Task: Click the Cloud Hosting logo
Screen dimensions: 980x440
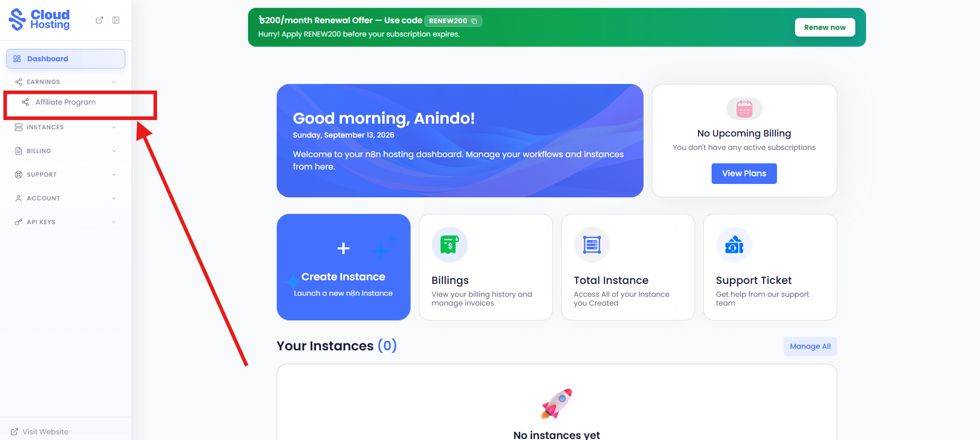Action: tap(39, 20)
